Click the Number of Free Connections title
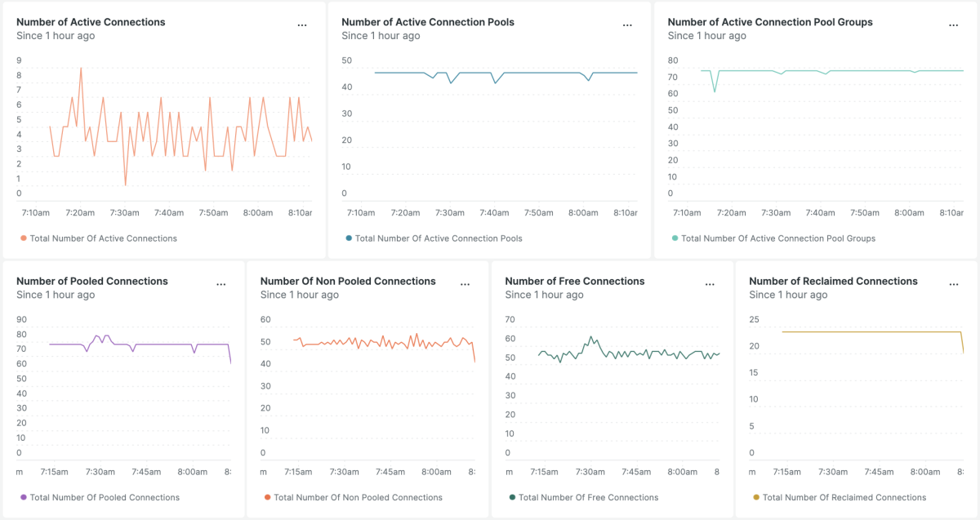Image resolution: width=980 pixels, height=520 pixels. pos(575,281)
